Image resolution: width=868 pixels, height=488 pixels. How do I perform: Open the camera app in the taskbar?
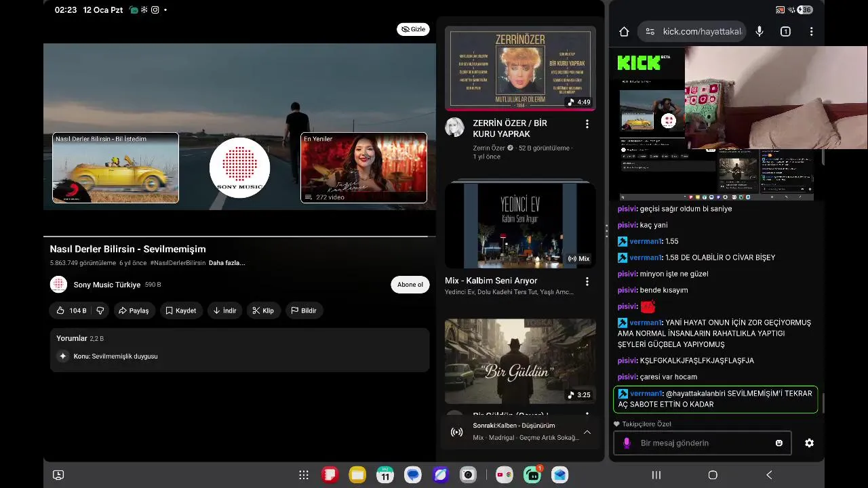click(x=469, y=475)
